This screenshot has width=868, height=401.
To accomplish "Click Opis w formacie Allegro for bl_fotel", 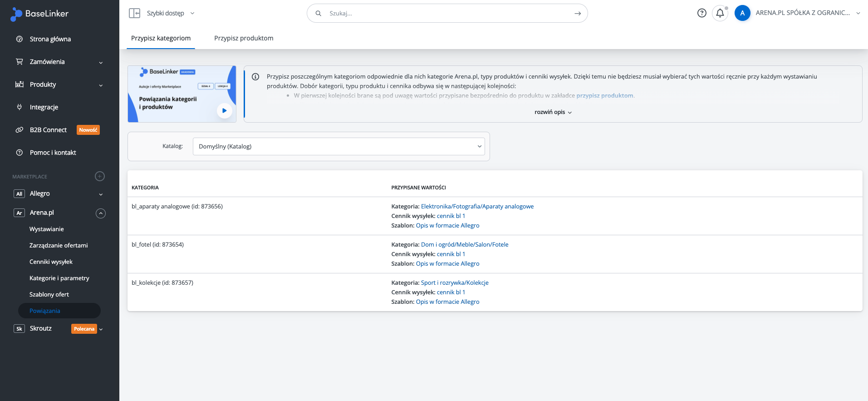I will click(448, 263).
